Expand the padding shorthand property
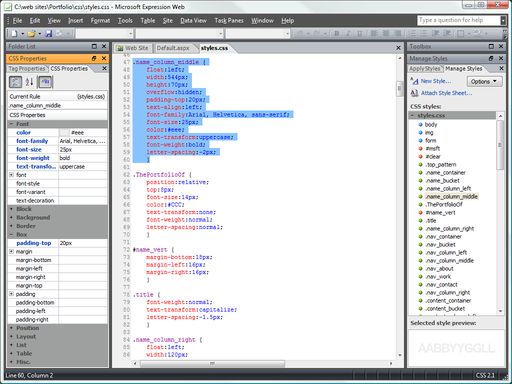Image resolution: width=512 pixels, height=384 pixels. click(11, 294)
